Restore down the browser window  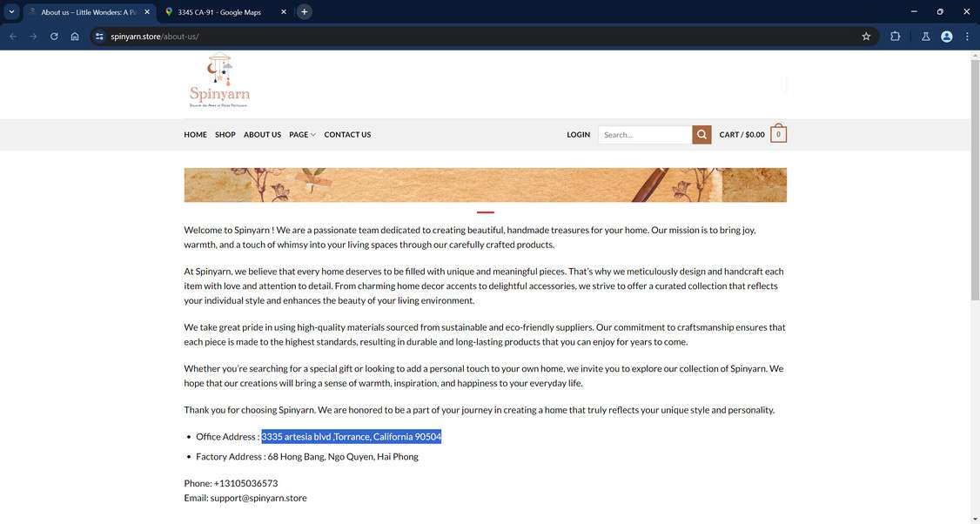pyautogui.click(x=940, y=11)
